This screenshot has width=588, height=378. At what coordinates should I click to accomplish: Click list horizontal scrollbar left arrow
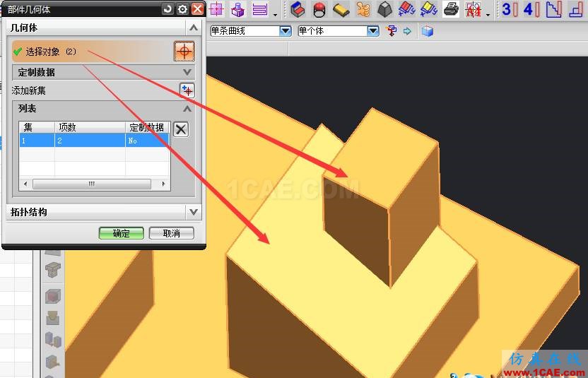25,184
